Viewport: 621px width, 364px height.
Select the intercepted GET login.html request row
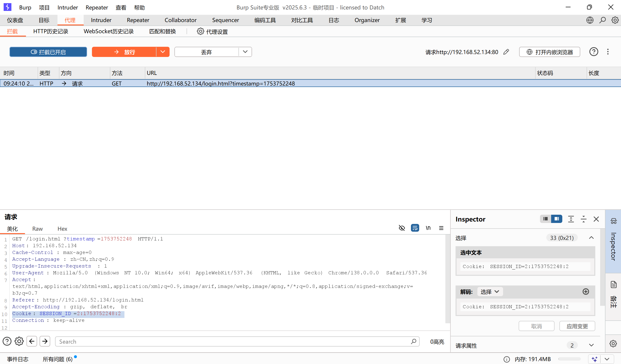tap(310, 83)
